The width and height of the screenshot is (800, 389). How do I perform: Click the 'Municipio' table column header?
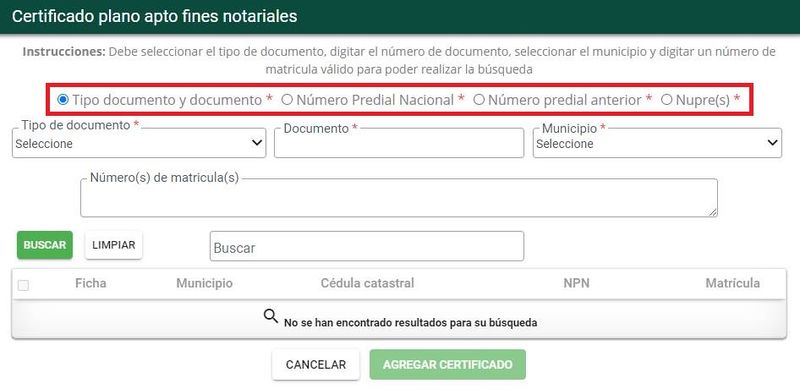[x=205, y=283]
